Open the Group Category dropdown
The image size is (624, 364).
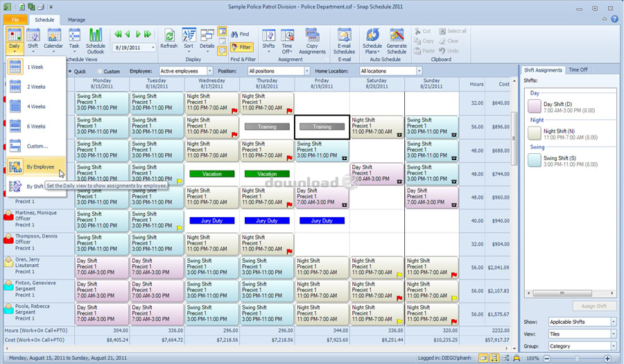(614, 346)
